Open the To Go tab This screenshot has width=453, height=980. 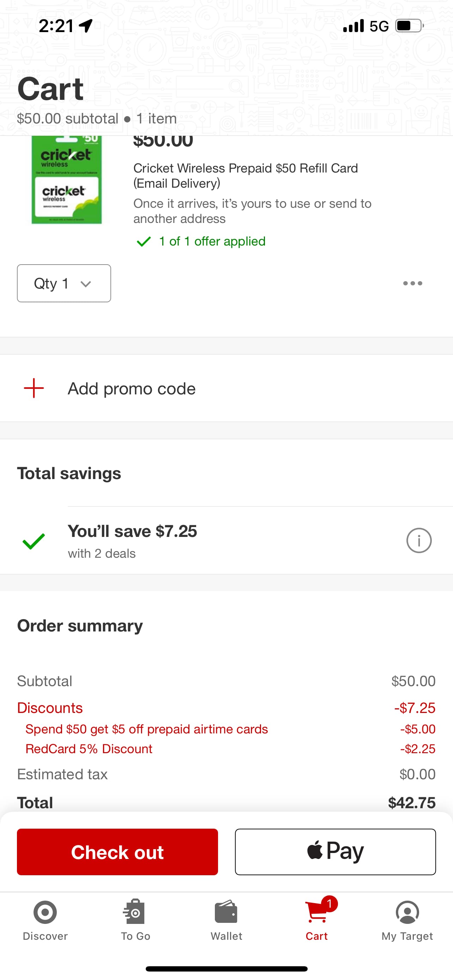[135, 918]
